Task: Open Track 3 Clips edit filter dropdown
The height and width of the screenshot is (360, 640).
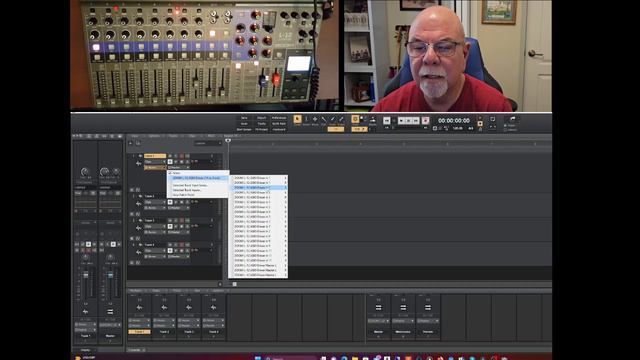Action: (155, 226)
